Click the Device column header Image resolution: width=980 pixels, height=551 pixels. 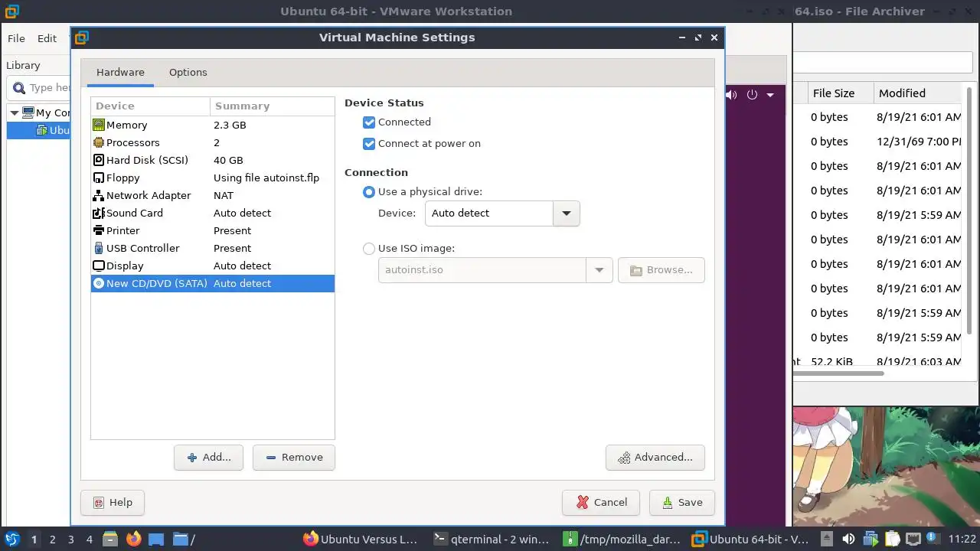click(150, 106)
